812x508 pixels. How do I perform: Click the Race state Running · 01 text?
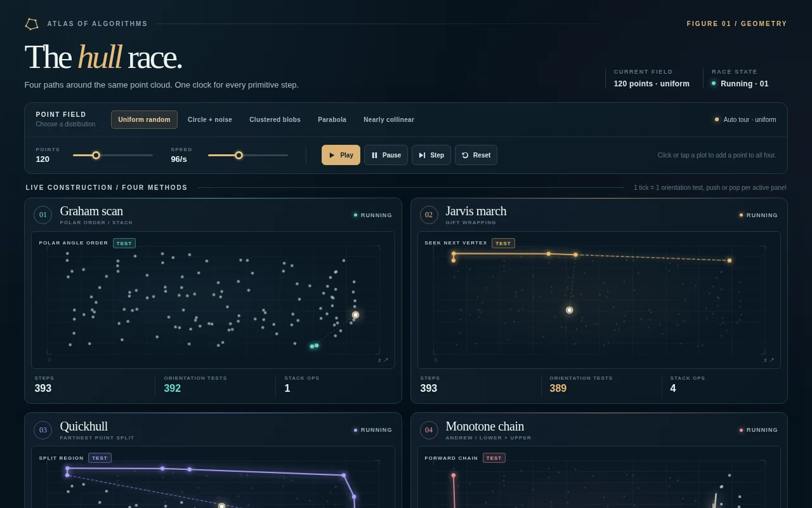coord(744,83)
